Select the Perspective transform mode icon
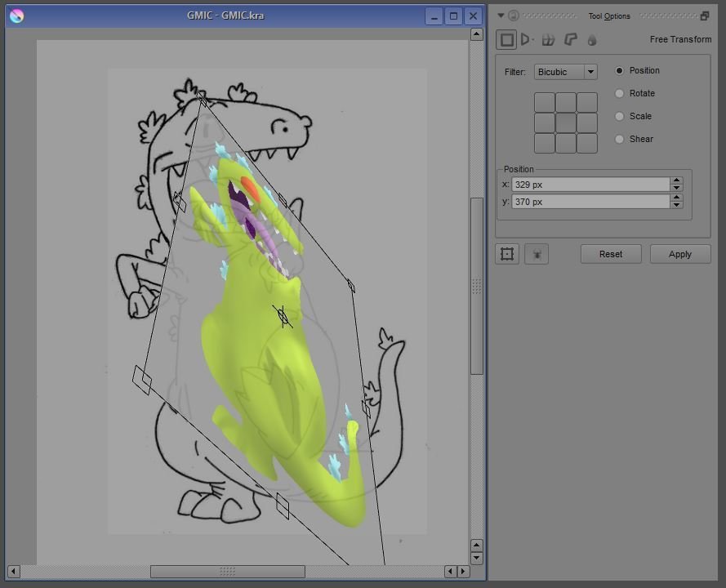 (x=526, y=40)
